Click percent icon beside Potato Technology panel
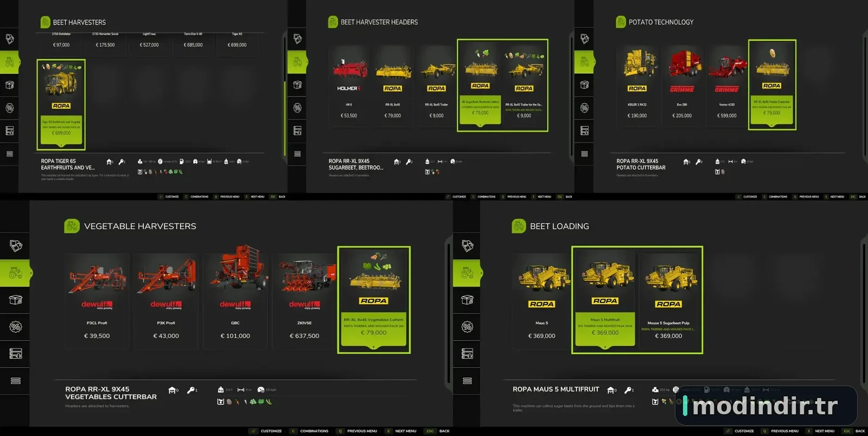 click(x=584, y=108)
